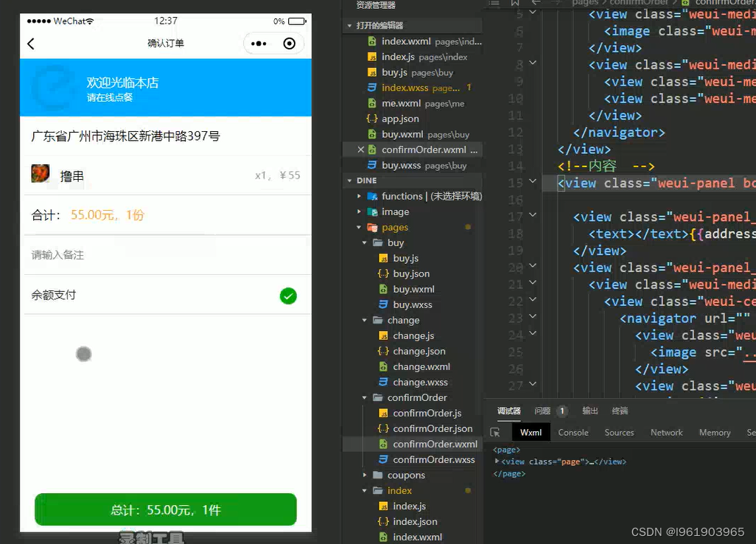The image size is (756, 544).
Task: Collapse the buy folder
Action: (365, 243)
